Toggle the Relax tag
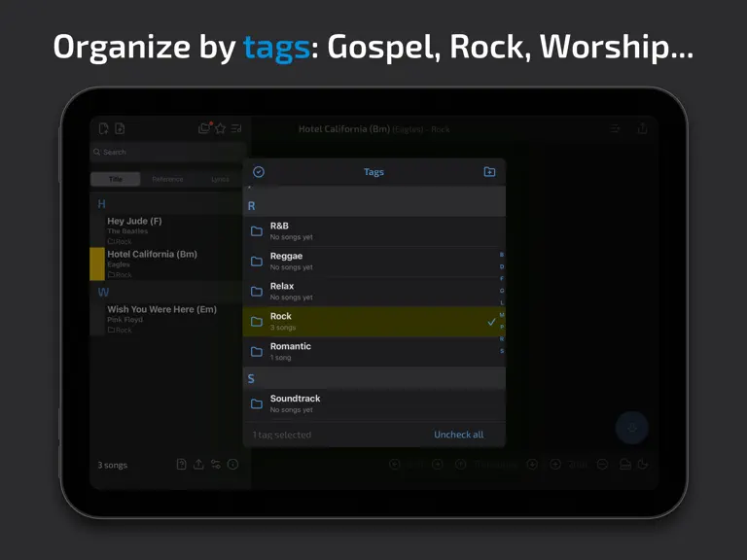Image resolution: width=747 pixels, height=560 pixels. tap(373, 291)
